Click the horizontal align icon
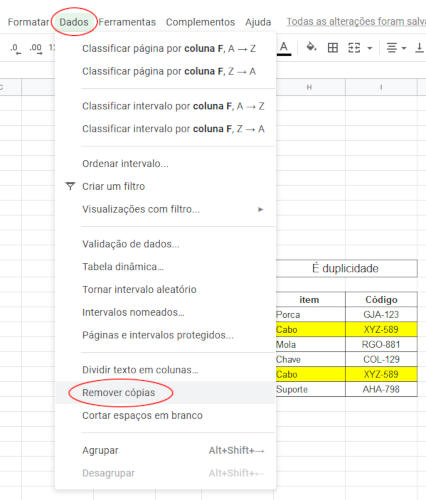 click(x=392, y=48)
